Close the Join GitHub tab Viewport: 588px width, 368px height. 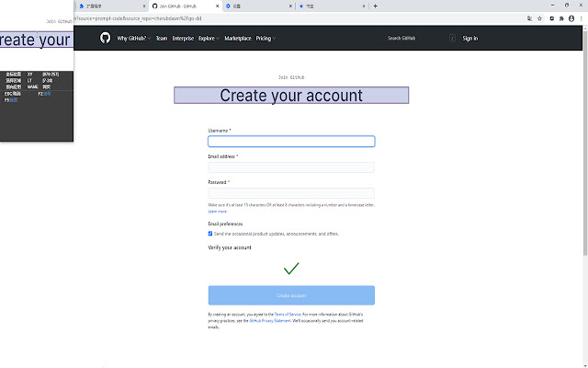(x=217, y=6)
